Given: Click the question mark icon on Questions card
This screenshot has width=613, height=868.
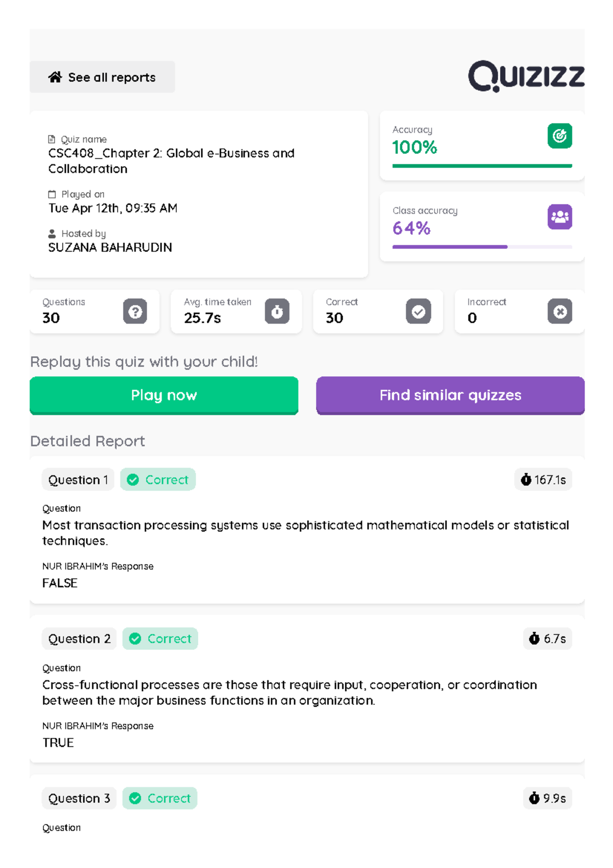Looking at the screenshot, I should (135, 312).
